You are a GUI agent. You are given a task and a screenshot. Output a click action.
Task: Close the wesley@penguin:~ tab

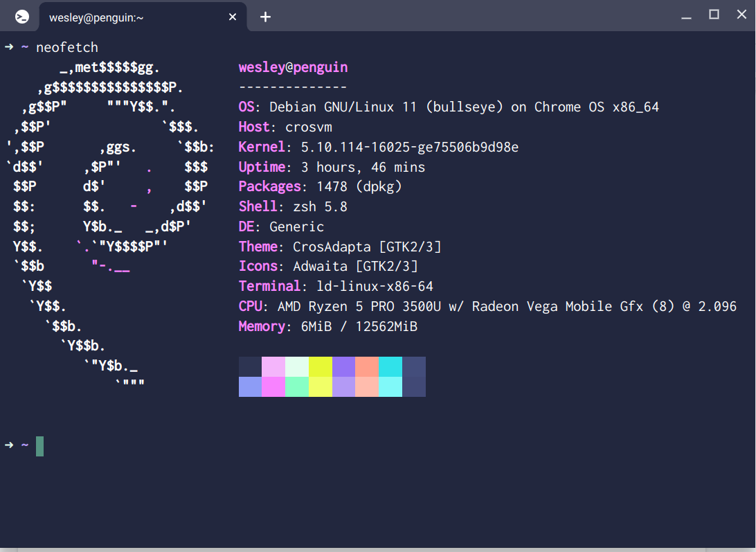click(233, 17)
